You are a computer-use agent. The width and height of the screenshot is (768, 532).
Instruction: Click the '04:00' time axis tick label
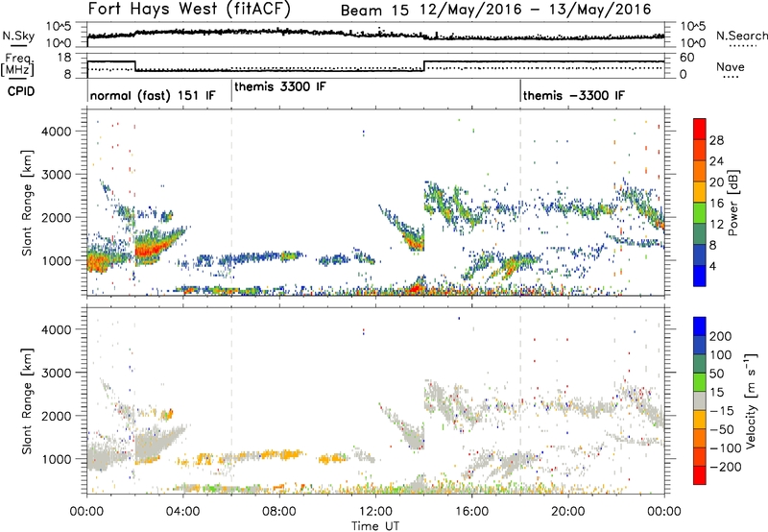182,512
